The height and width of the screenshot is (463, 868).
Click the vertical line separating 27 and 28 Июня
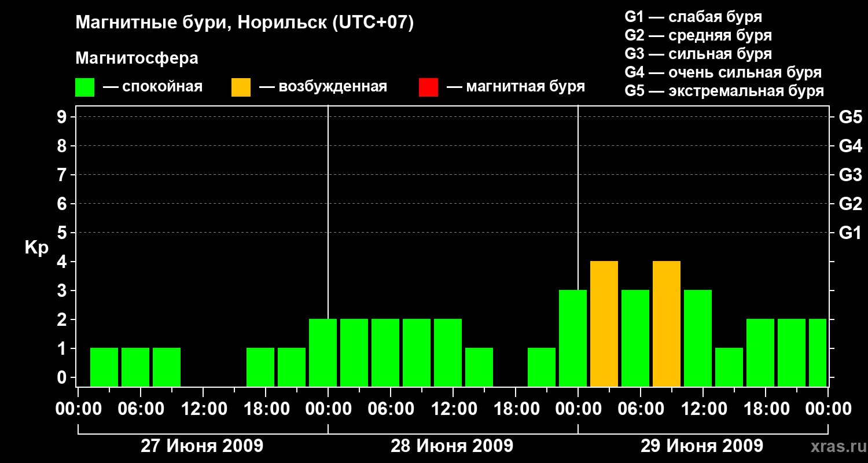328,211
